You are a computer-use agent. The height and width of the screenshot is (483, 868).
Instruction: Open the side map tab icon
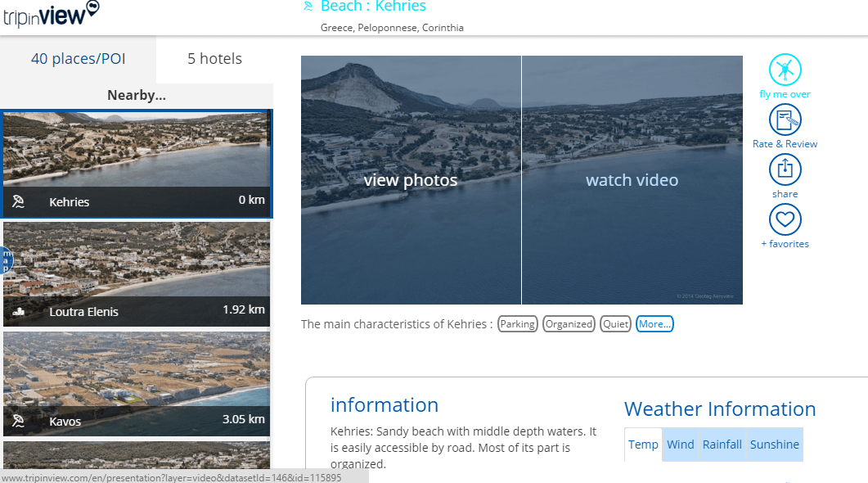click(x=6, y=260)
